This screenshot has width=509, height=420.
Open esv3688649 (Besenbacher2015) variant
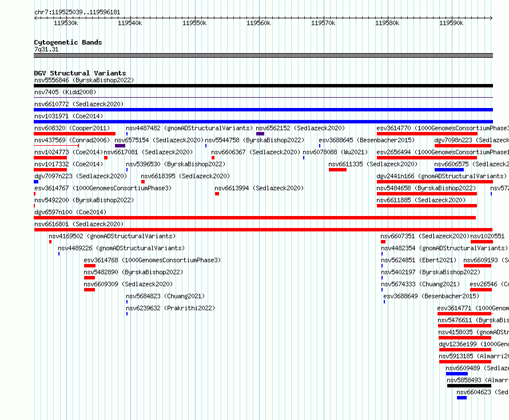click(431, 296)
